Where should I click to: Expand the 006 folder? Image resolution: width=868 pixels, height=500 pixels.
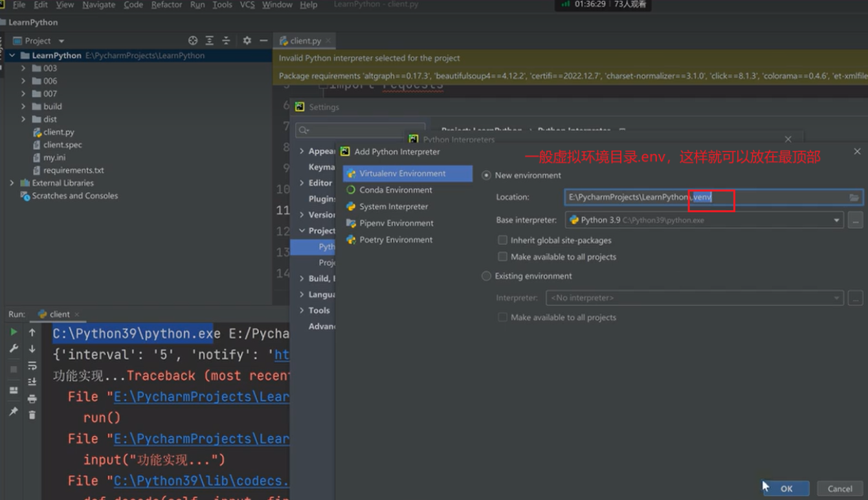click(23, 81)
